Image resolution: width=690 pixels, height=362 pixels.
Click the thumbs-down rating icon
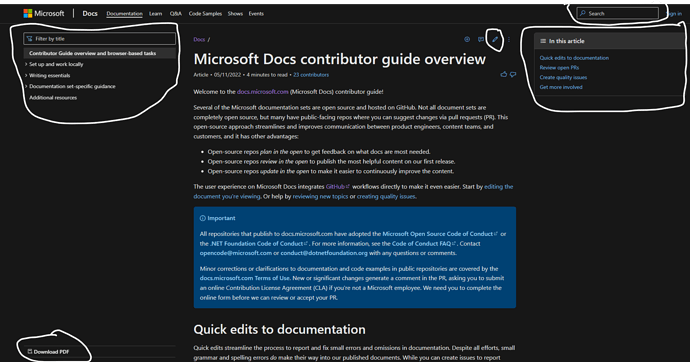513,74
